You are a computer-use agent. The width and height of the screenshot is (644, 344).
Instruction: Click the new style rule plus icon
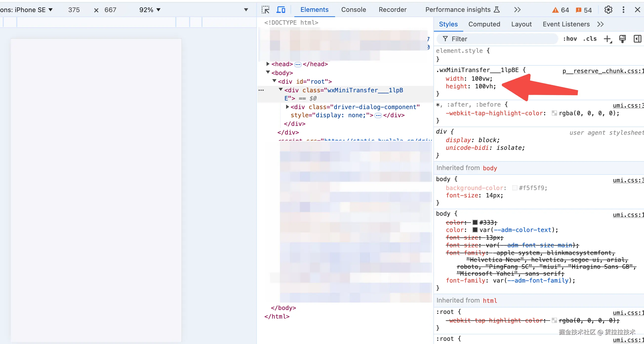click(x=607, y=39)
